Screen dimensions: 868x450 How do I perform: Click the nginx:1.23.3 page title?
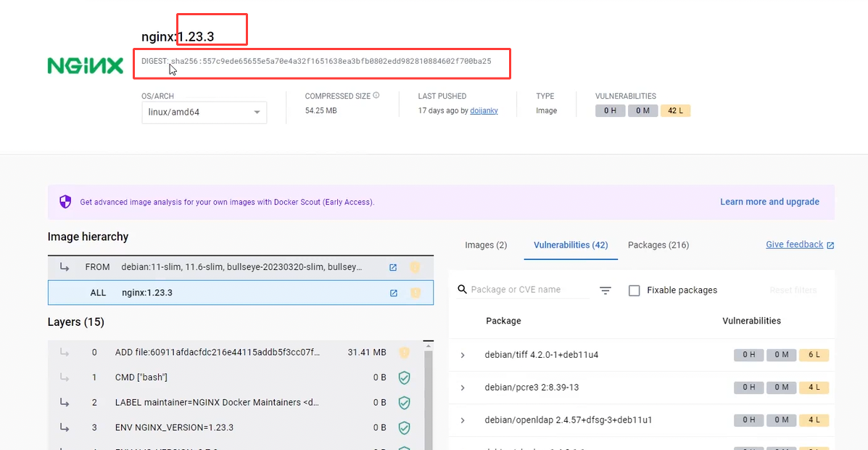(178, 37)
